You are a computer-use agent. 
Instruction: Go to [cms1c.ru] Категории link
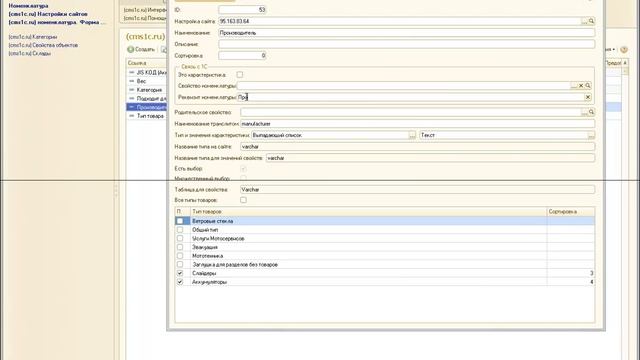(x=33, y=37)
